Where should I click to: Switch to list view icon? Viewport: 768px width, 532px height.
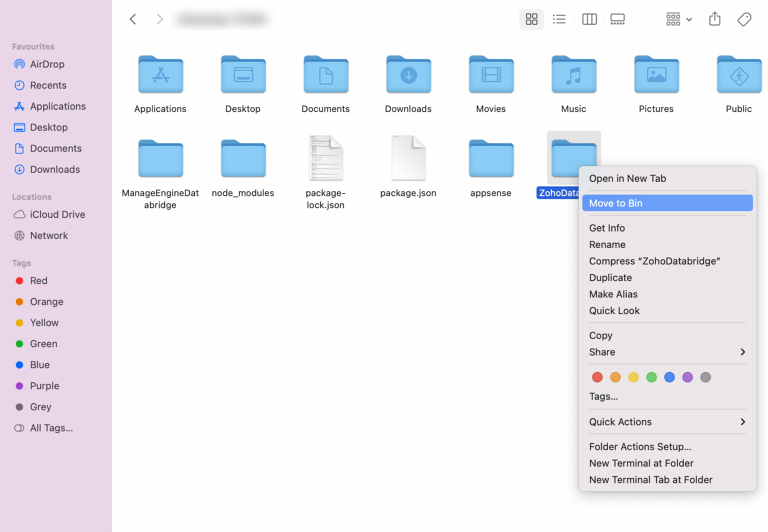tap(559, 19)
